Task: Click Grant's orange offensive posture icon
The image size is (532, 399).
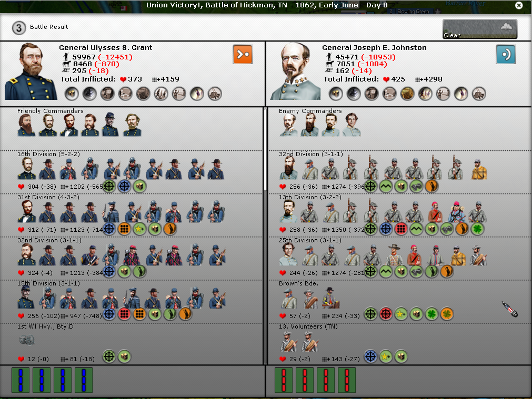Action: tap(243, 54)
